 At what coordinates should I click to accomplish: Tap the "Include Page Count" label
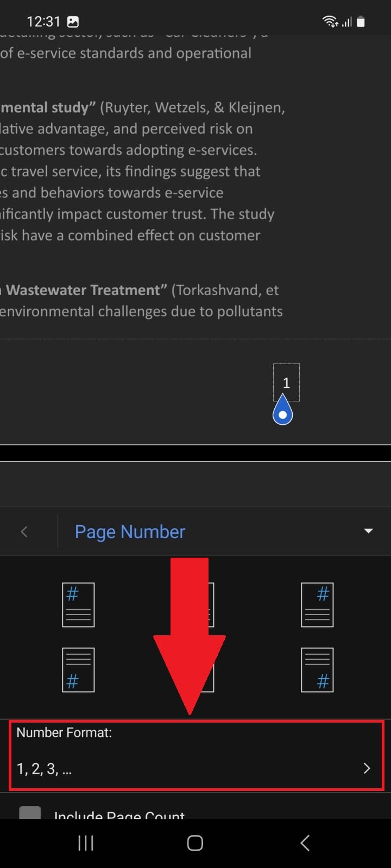pos(119,814)
